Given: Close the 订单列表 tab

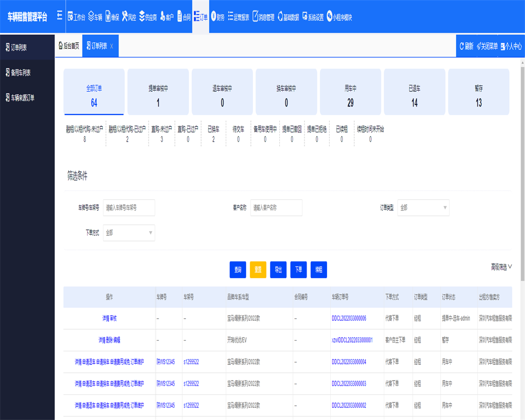Looking at the screenshot, I should click(x=111, y=46).
